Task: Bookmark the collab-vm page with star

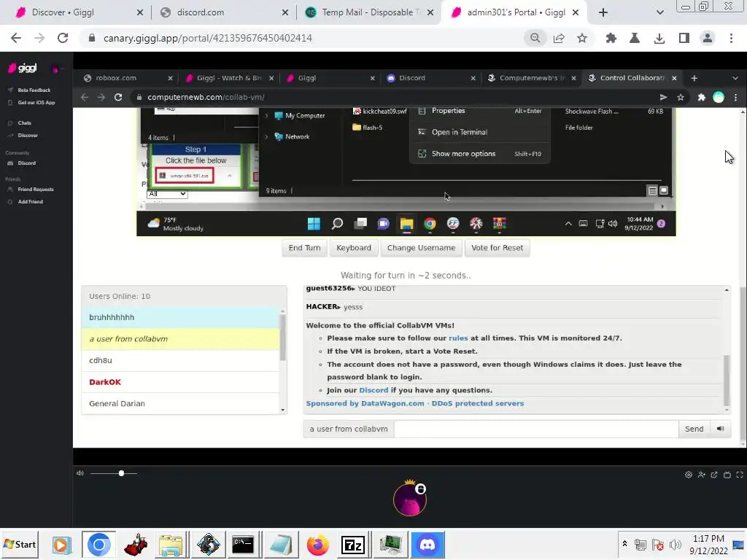Action: click(681, 97)
